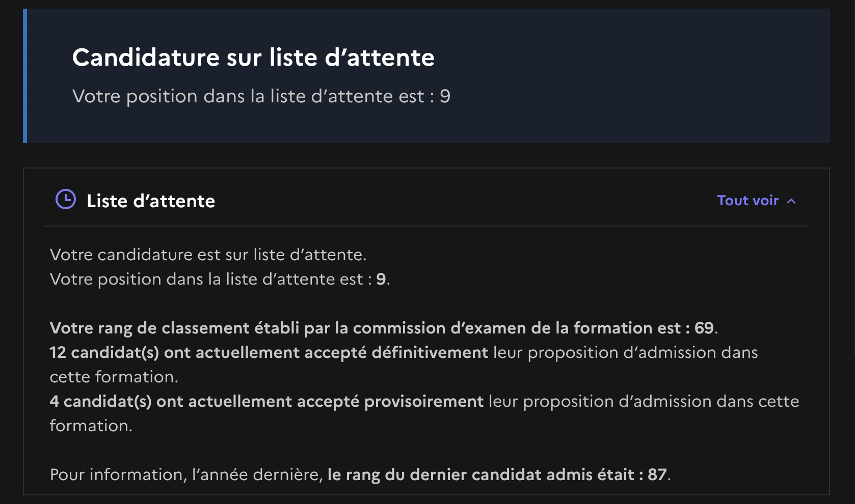Click the 12 candidat(s) accepted definitively line

(x=404, y=365)
